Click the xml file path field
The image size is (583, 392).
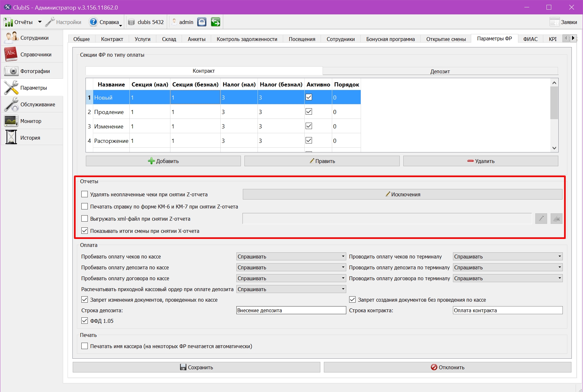387,219
